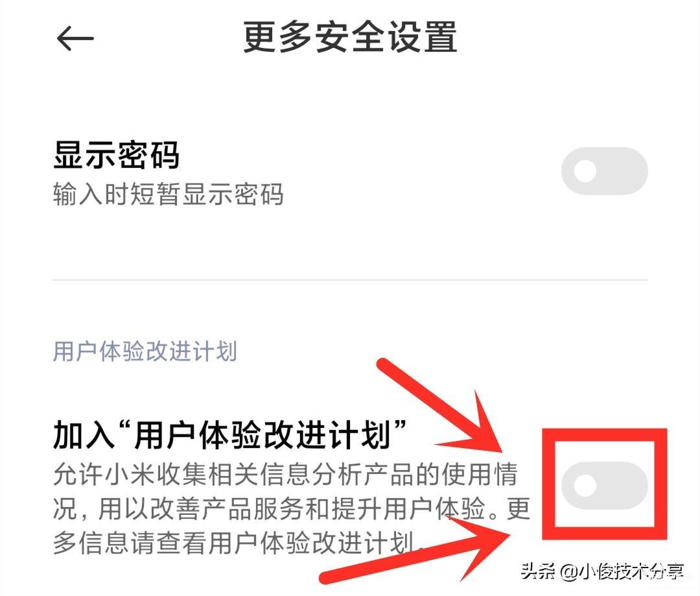The width and height of the screenshot is (700, 596).
Task: Enable the 加入用户体验改进计划 switch
Action: coord(605,486)
